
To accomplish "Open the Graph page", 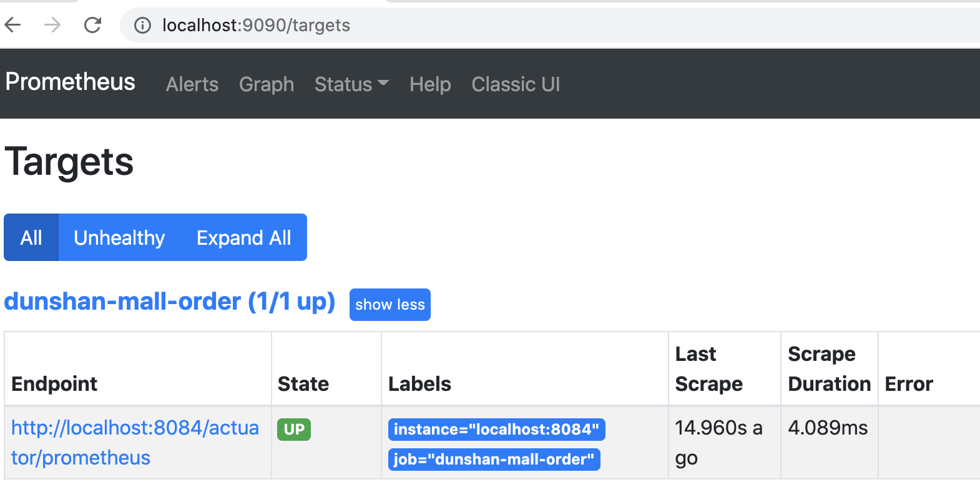I will 267,84.
